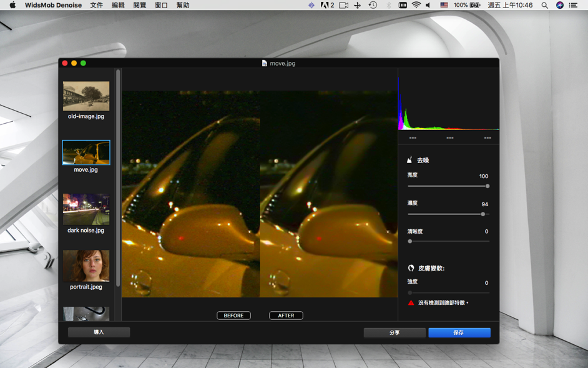Click the 導入 import button
588x368 pixels.
coord(99,332)
